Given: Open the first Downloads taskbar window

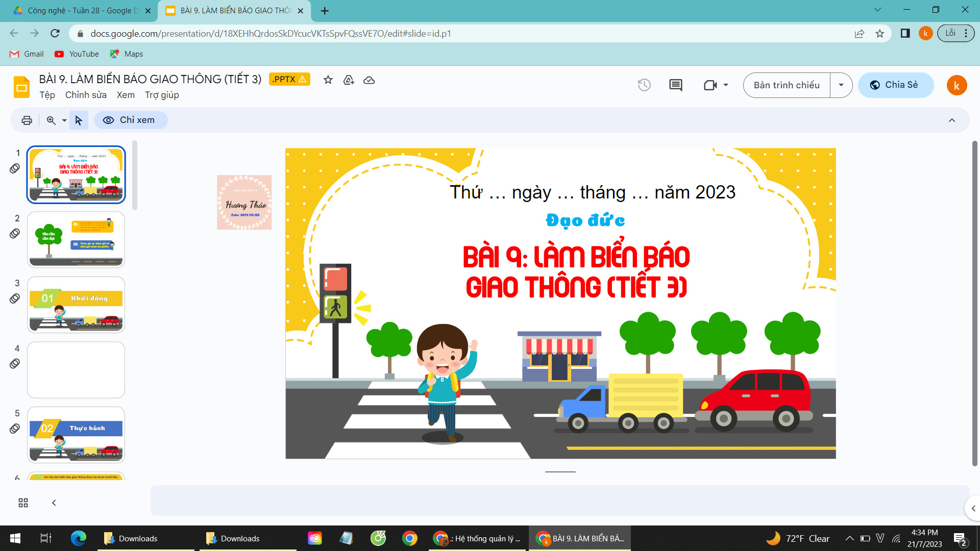Looking at the screenshot, I should coord(145,538).
